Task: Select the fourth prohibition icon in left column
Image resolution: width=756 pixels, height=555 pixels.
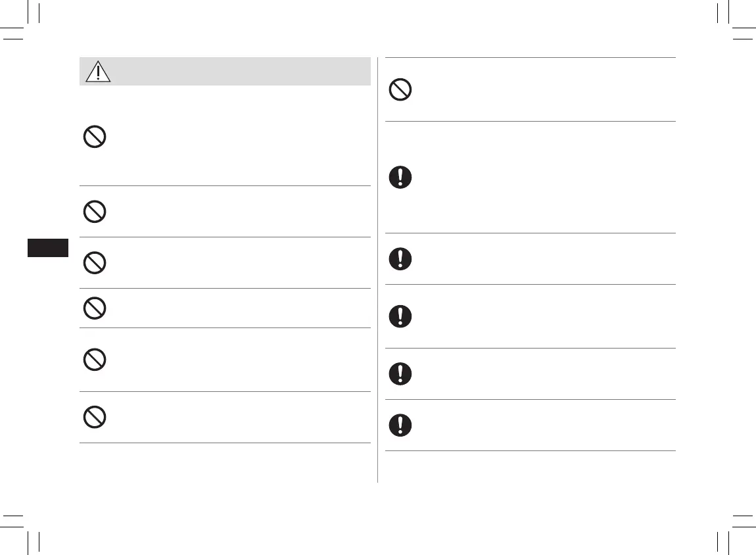Action: (x=95, y=308)
